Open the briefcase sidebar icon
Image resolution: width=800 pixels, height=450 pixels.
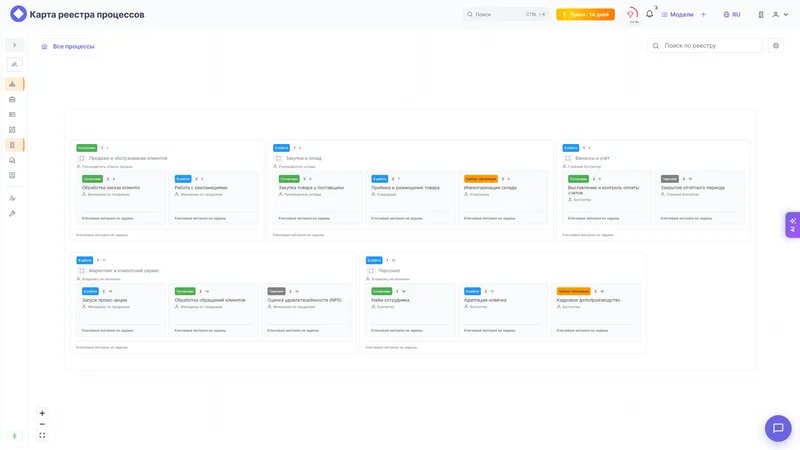pyautogui.click(x=12, y=99)
